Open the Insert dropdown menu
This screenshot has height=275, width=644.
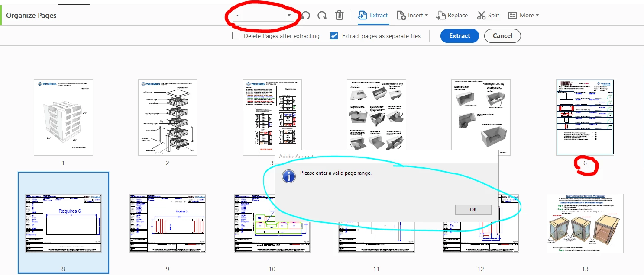pyautogui.click(x=412, y=16)
